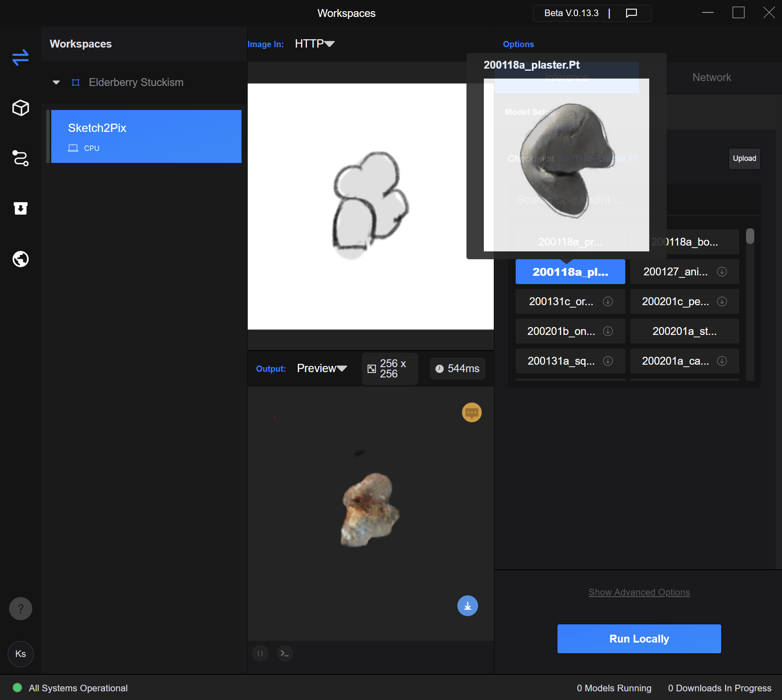Select the Sketch2Pix workspace item
Viewport: 782px width, 700px height.
click(146, 136)
